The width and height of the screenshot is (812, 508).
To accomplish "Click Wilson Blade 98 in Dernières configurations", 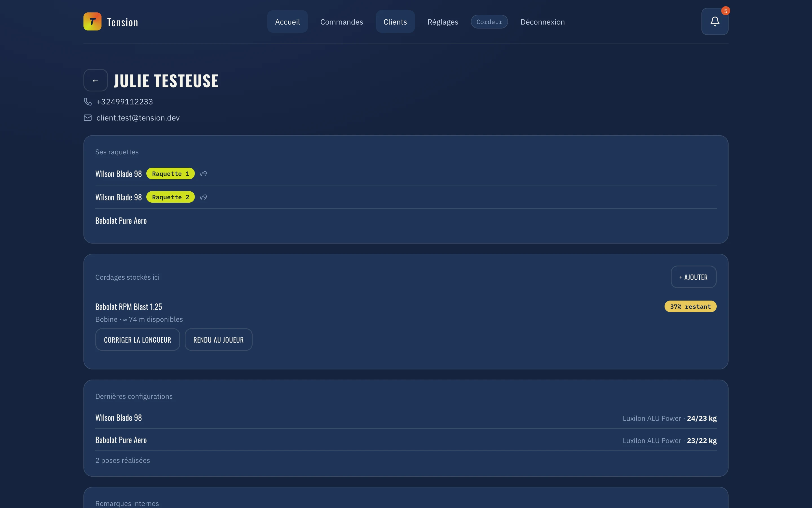I will click(x=118, y=418).
